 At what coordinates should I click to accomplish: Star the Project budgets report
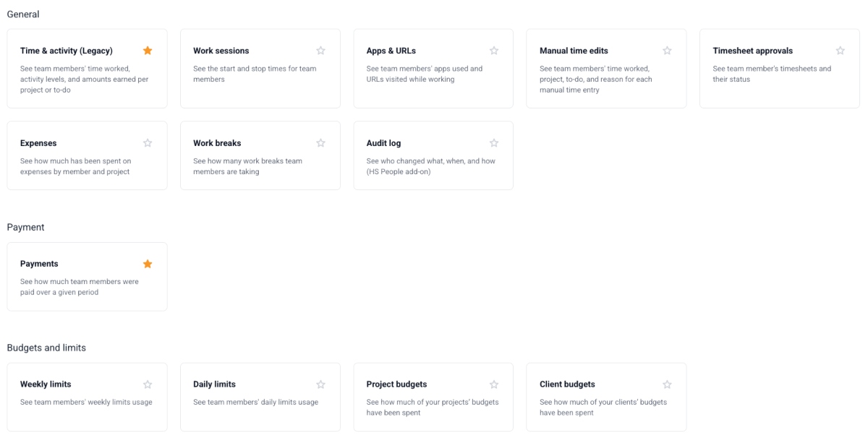tap(494, 384)
